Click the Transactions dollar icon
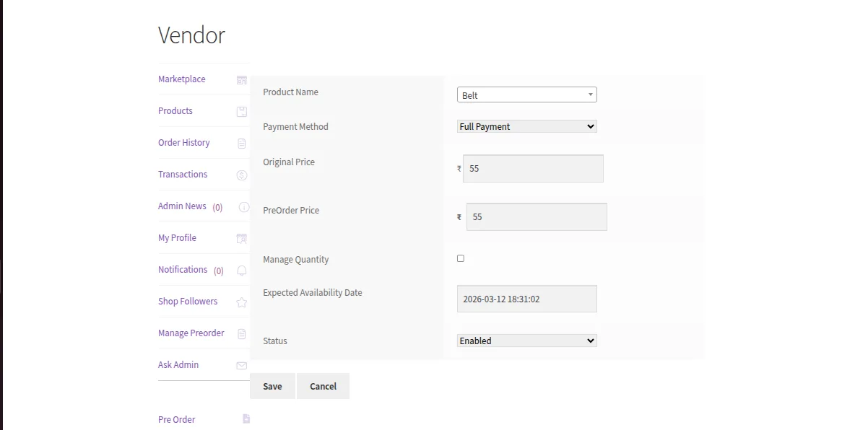 pyautogui.click(x=242, y=175)
